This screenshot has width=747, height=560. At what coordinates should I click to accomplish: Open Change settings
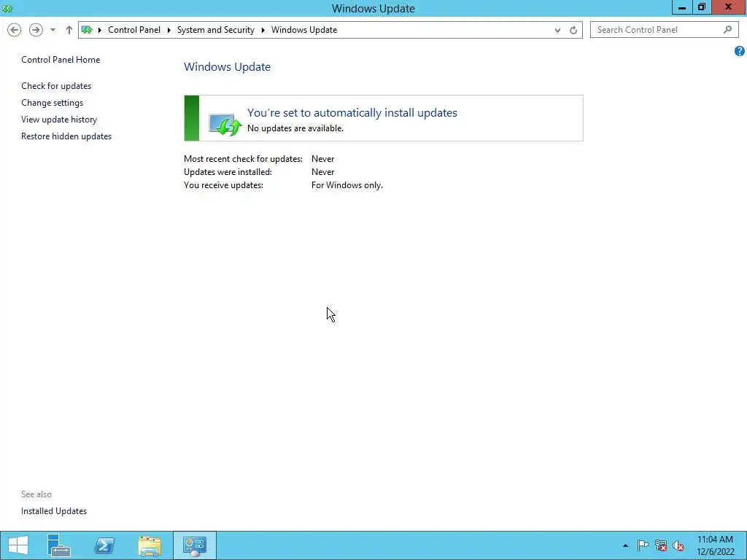(52, 102)
